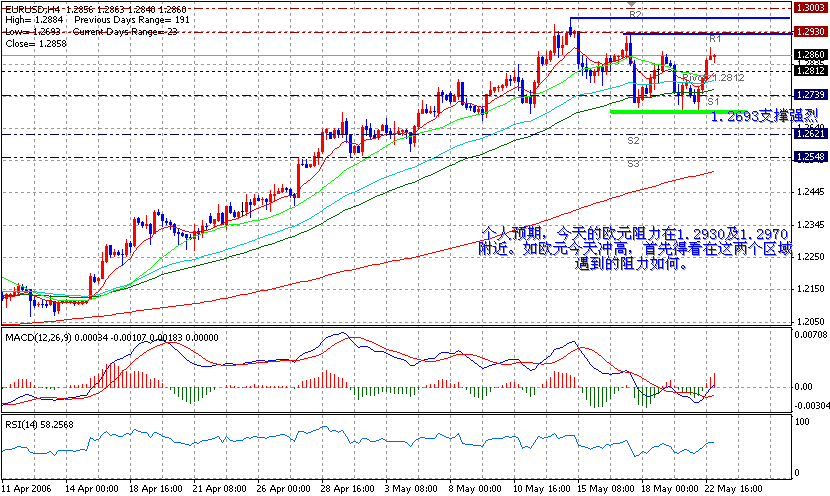Click the 'Current Days Range= 23' text

125,32
